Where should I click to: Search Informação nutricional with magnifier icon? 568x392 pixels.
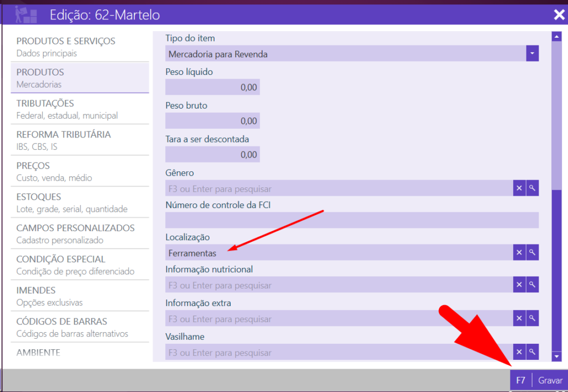point(532,285)
